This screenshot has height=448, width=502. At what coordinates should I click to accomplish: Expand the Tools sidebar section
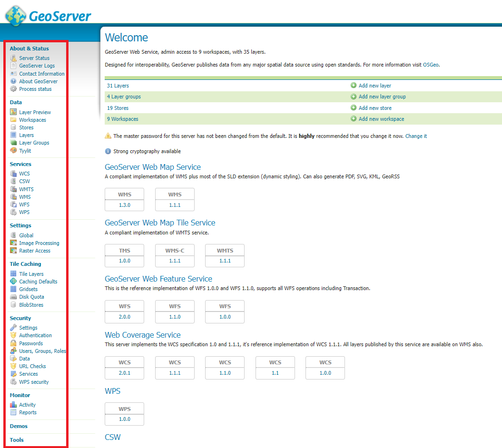point(17,440)
